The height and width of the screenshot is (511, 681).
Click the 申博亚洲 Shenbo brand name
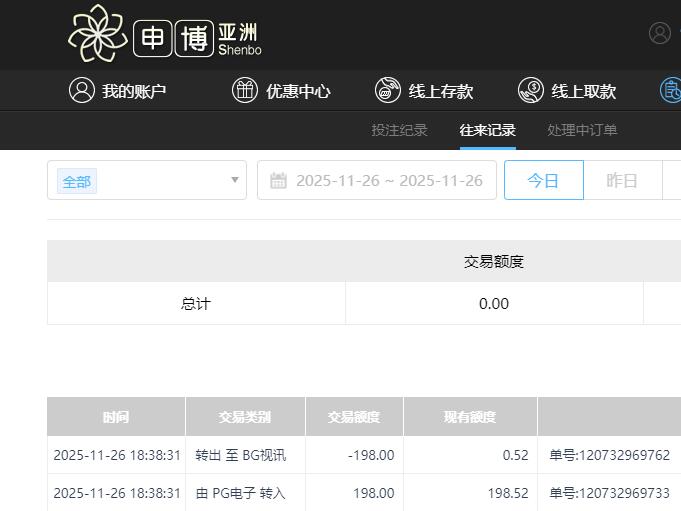(x=198, y=39)
